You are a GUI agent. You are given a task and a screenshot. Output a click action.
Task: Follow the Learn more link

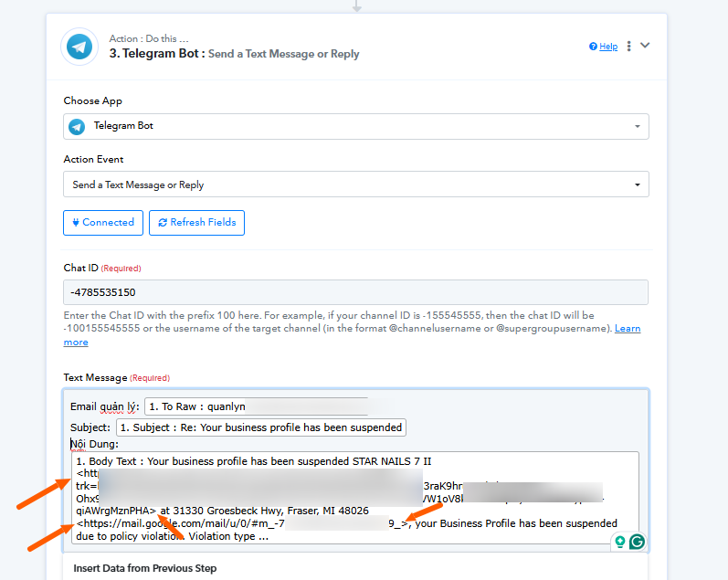76,342
